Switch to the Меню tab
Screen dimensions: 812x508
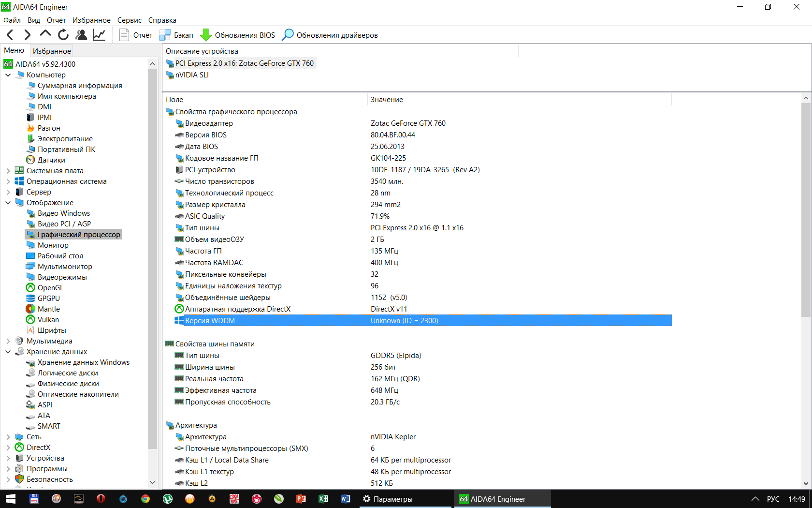click(14, 50)
